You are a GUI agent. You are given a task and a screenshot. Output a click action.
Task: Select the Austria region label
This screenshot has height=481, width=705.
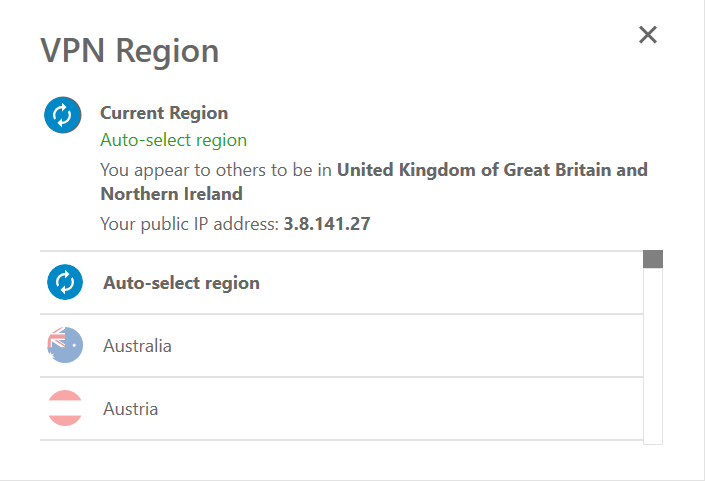pyautogui.click(x=130, y=409)
